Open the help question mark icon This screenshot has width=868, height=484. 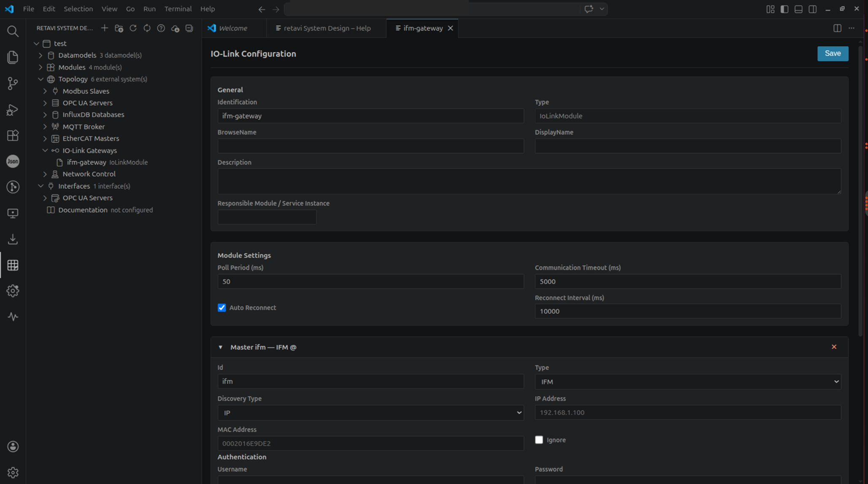click(161, 28)
